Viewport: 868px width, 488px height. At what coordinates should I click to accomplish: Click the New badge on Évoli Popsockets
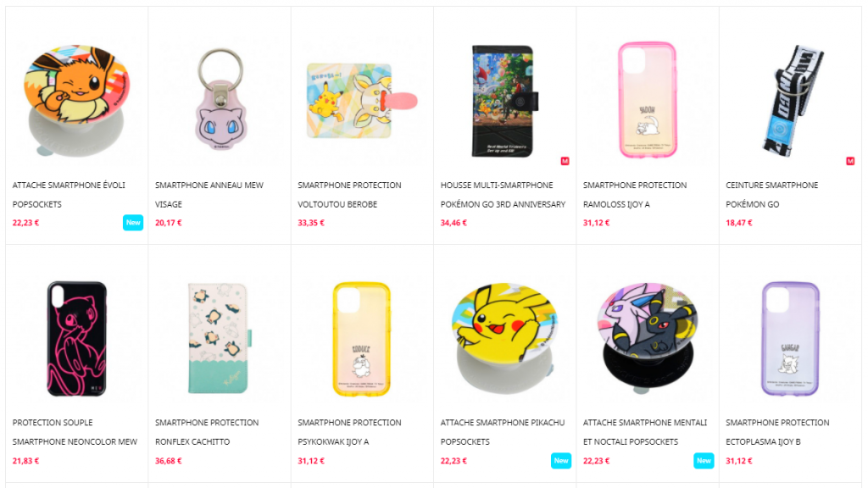coord(133,223)
